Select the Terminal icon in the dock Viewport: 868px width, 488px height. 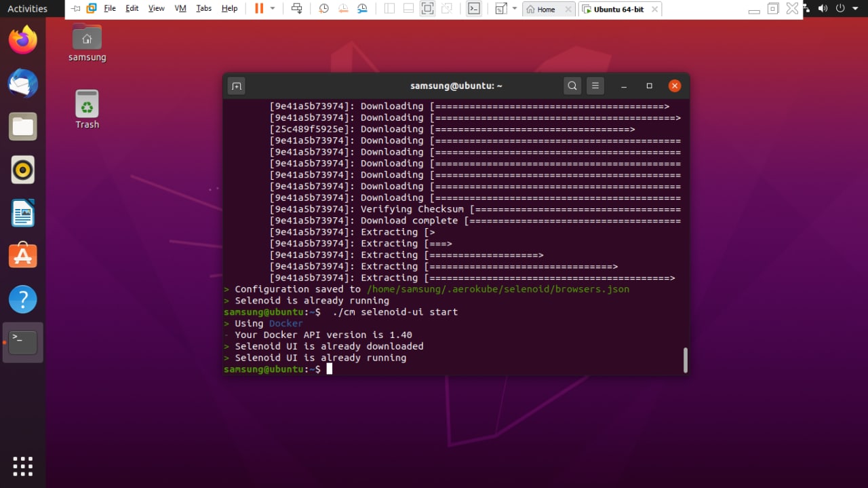point(23,342)
